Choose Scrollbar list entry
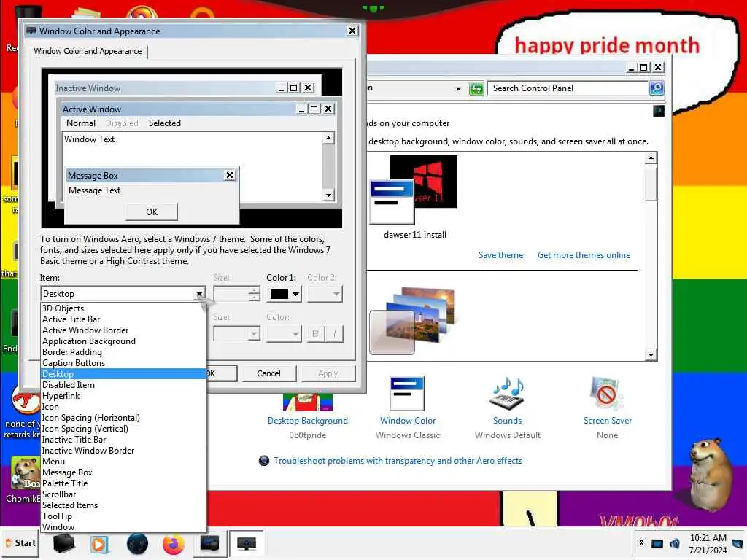Viewport: 747px width, 560px height. click(123, 494)
